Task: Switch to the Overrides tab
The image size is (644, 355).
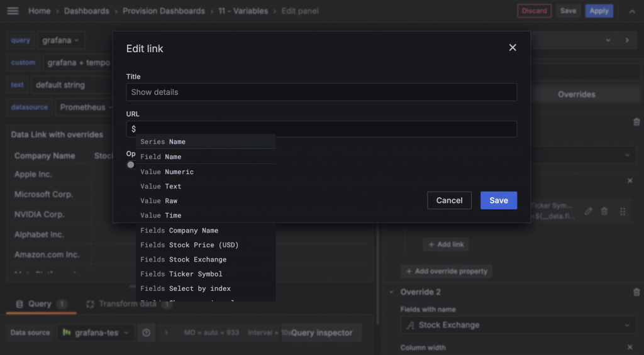Action: 576,94
